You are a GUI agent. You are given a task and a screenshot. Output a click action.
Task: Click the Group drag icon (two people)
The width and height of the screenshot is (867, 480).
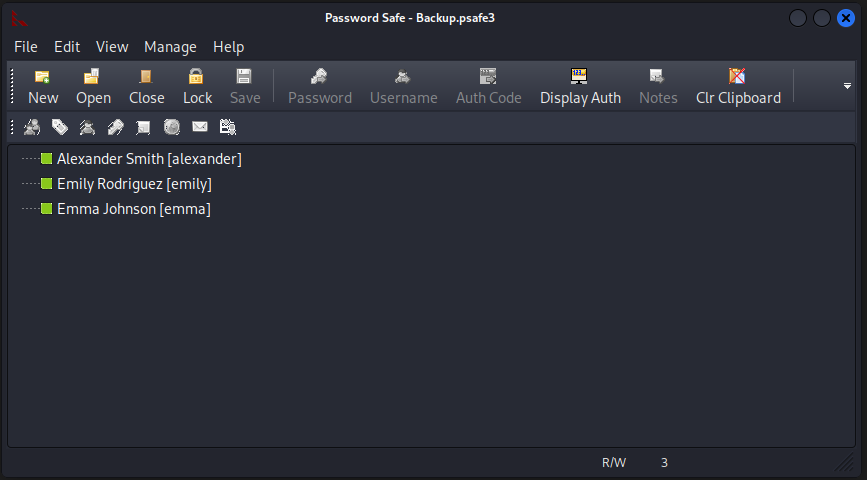click(x=32, y=127)
